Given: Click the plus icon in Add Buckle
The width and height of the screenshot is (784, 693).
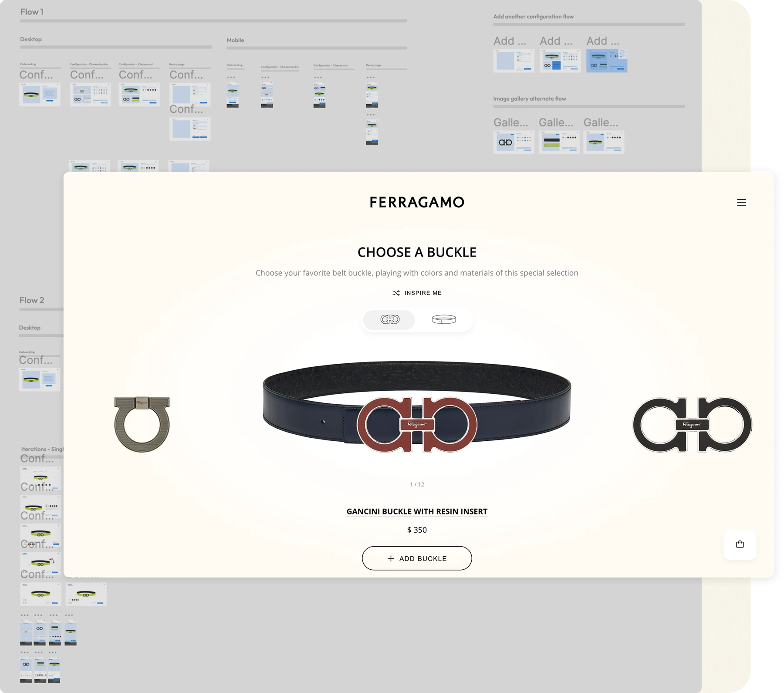Looking at the screenshot, I should pos(391,558).
